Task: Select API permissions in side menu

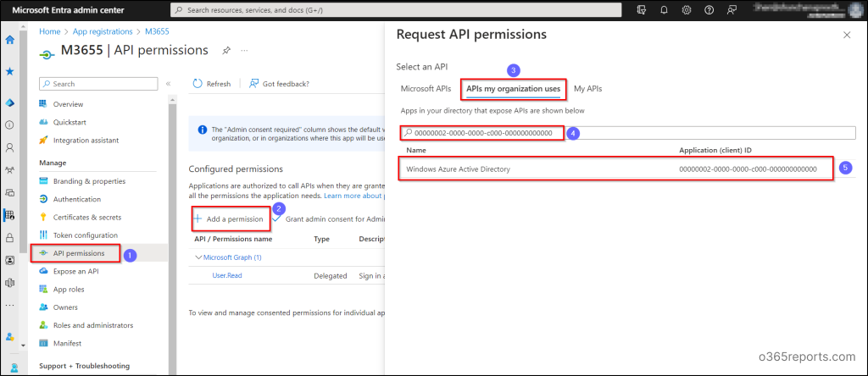Action: coord(79,253)
